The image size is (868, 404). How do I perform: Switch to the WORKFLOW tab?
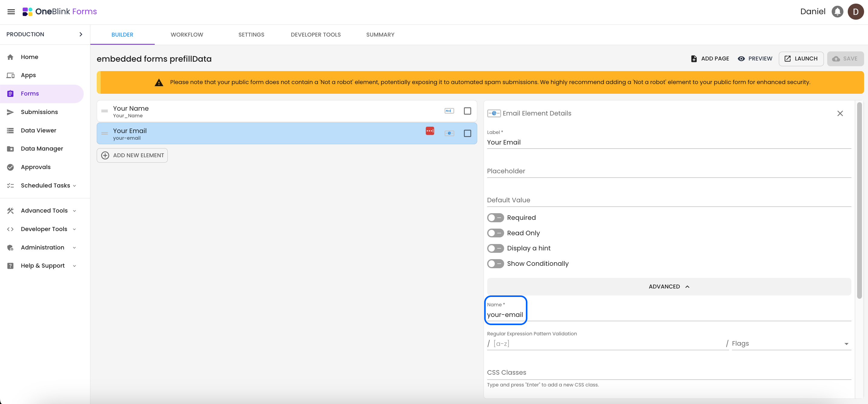[187, 35]
